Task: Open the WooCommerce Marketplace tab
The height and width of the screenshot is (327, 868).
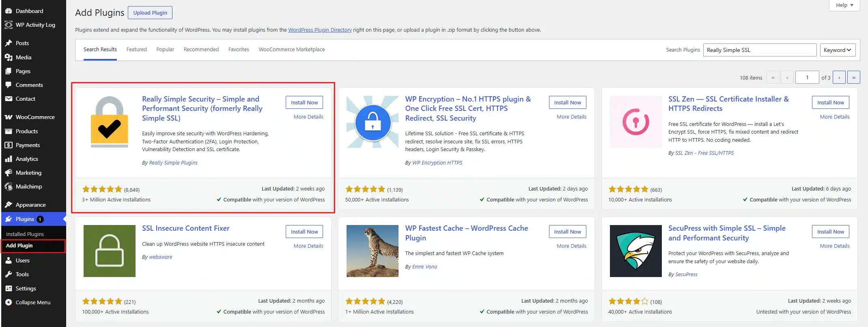Action: (291, 50)
